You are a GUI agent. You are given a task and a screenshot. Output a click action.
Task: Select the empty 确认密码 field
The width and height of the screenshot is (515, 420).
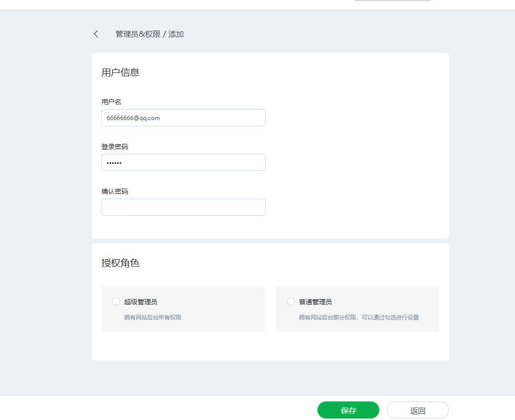(x=183, y=207)
